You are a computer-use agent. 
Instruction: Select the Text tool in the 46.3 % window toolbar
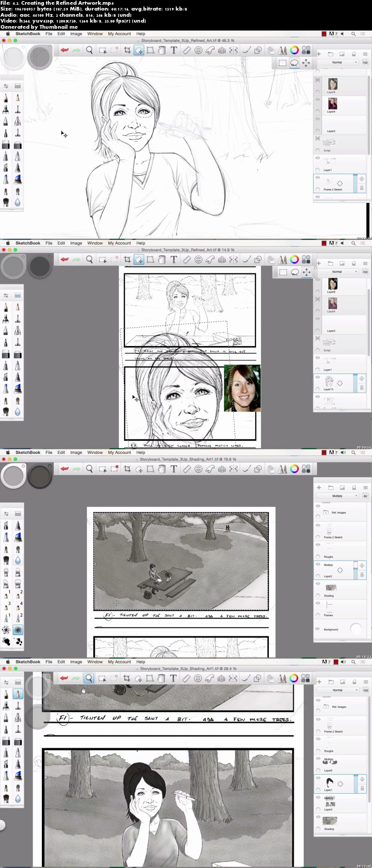174,50
